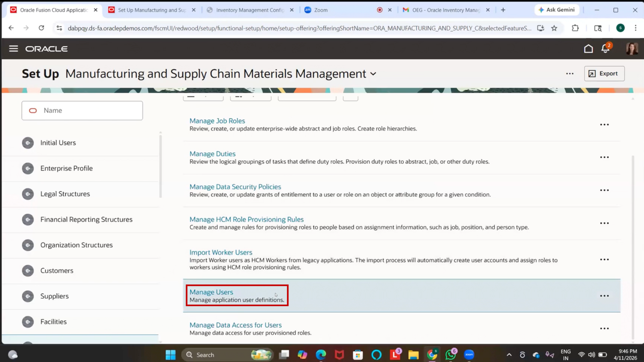This screenshot has width=644, height=362.
Task: Click the icon beside Enterprise Profile
Action: pyautogui.click(x=28, y=168)
